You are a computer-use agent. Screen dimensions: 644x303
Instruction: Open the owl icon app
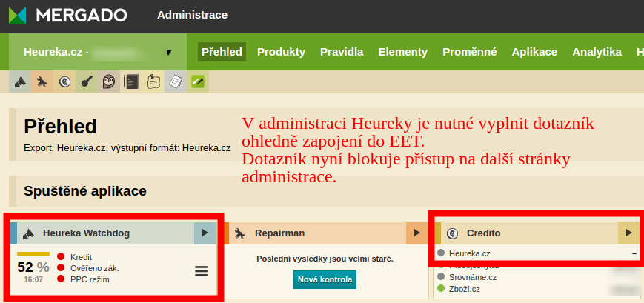tap(109, 81)
